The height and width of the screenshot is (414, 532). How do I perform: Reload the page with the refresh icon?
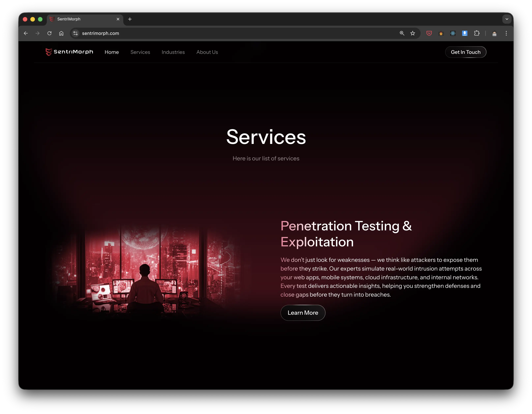(49, 33)
